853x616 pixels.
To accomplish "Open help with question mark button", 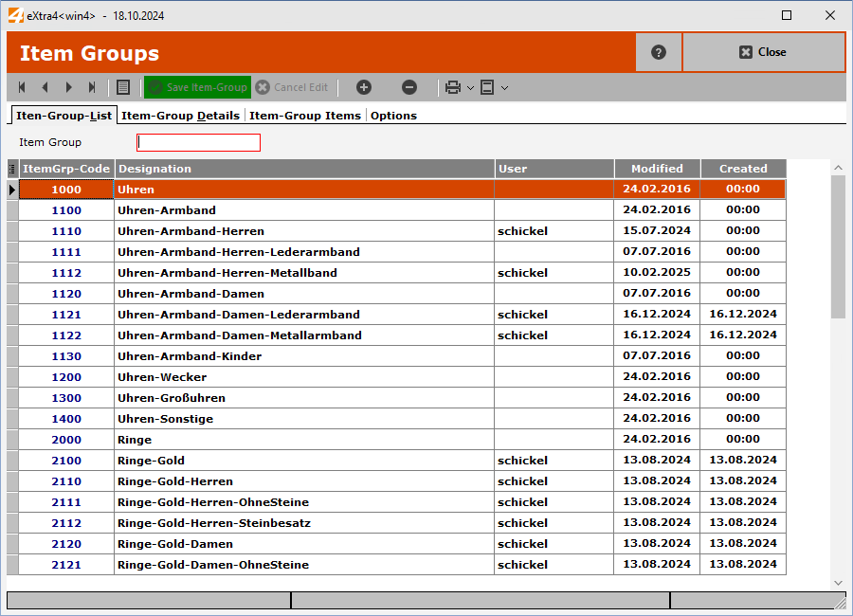I will [x=659, y=52].
